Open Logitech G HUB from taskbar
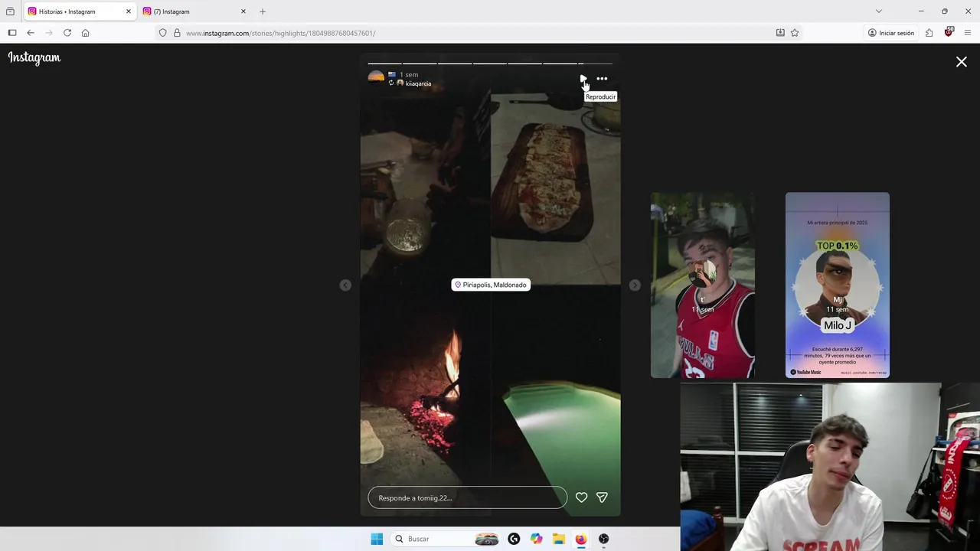 (x=514, y=539)
